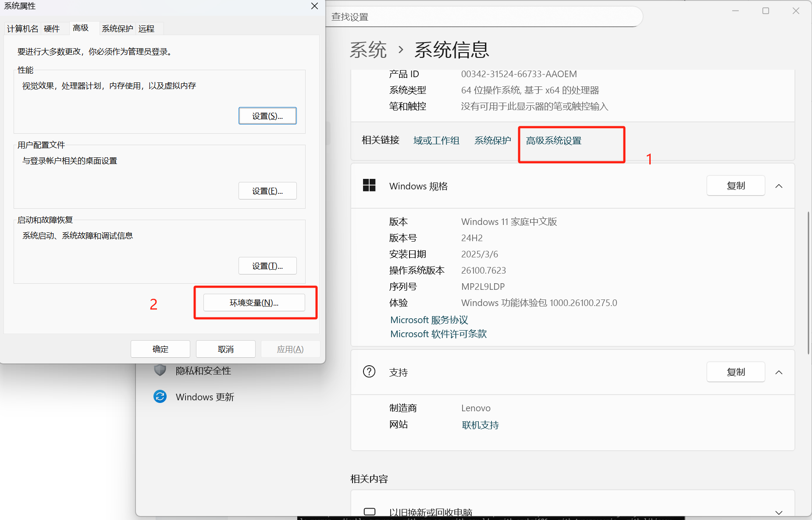
Task: Click the 序列号 value MP2L9LDP
Action: tap(483, 286)
